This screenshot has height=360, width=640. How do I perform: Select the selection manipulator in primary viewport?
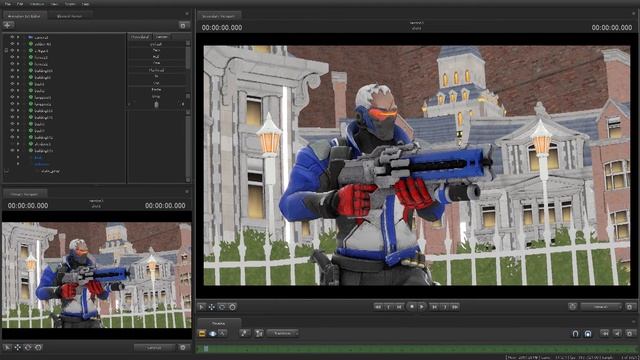tap(7, 348)
